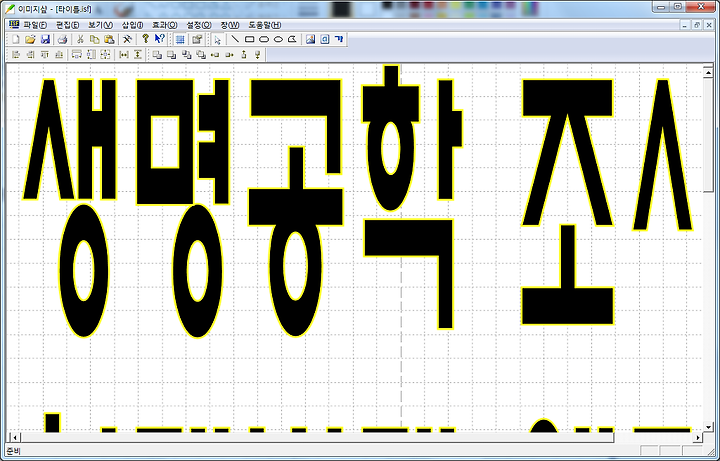Create a new document with the blank-page icon
The width and height of the screenshot is (720, 461).
tap(17, 39)
